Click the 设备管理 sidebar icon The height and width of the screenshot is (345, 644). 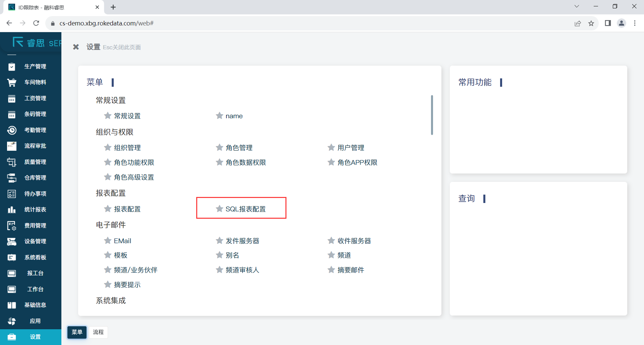click(12, 241)
